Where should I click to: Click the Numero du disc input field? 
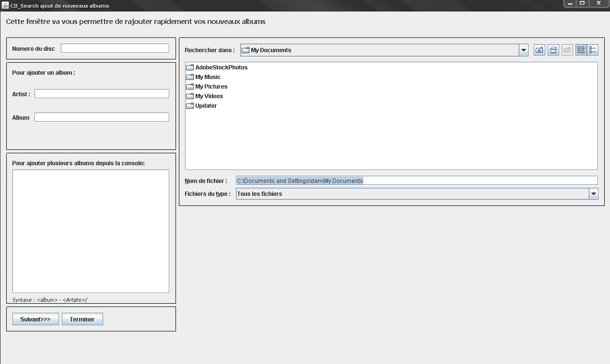point(115,48)
